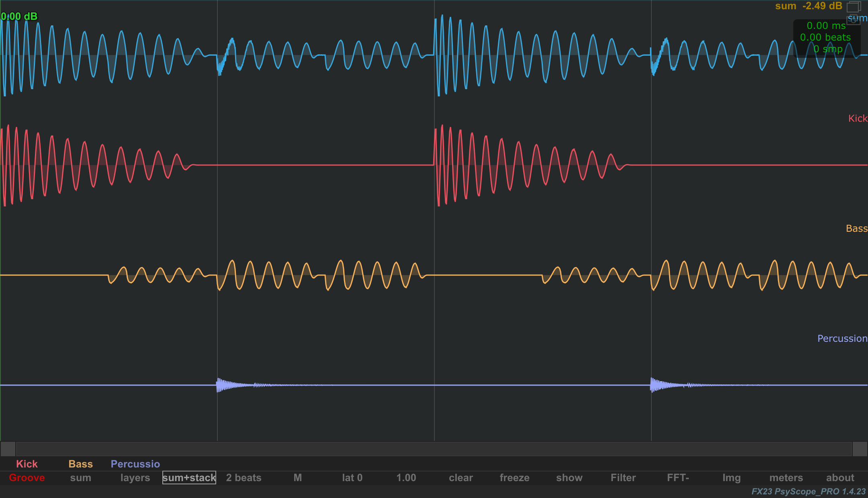
Task: Toggle the M channel mode
Action: pos(298,478)
